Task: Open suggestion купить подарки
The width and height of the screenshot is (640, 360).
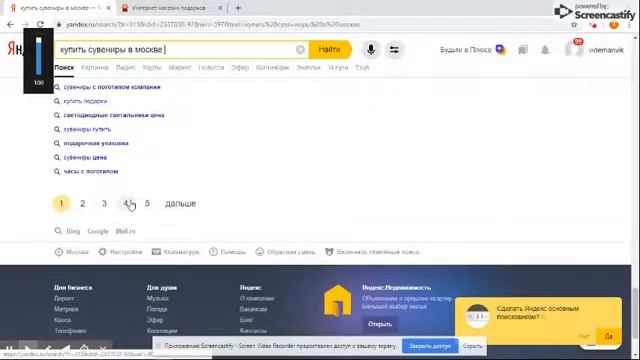Action: 85,101
